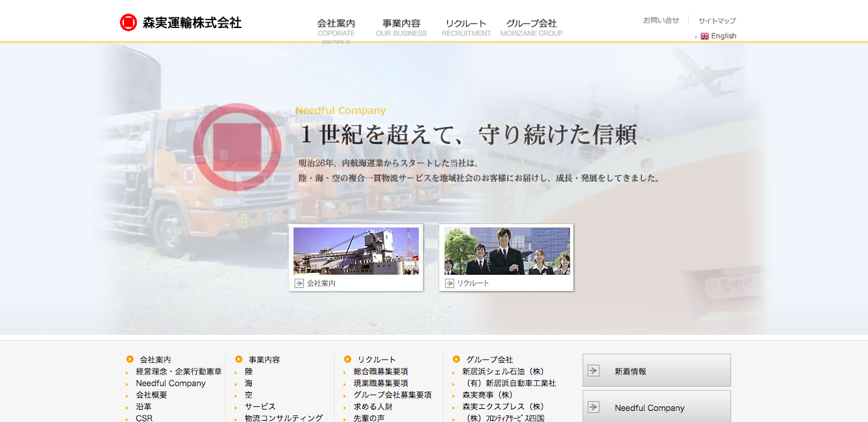Click the orange bullet icon before グループ会社 footer heading

[x=456, y=359]
